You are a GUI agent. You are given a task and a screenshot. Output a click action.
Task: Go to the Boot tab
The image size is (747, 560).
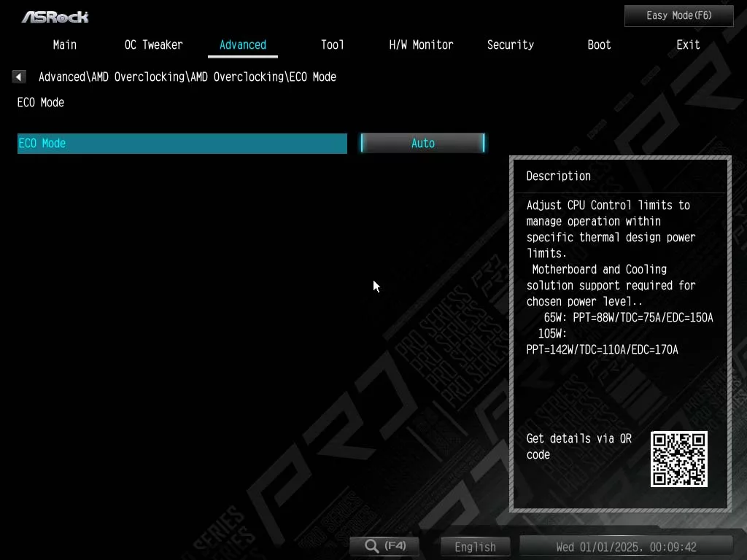coord(599,44)
